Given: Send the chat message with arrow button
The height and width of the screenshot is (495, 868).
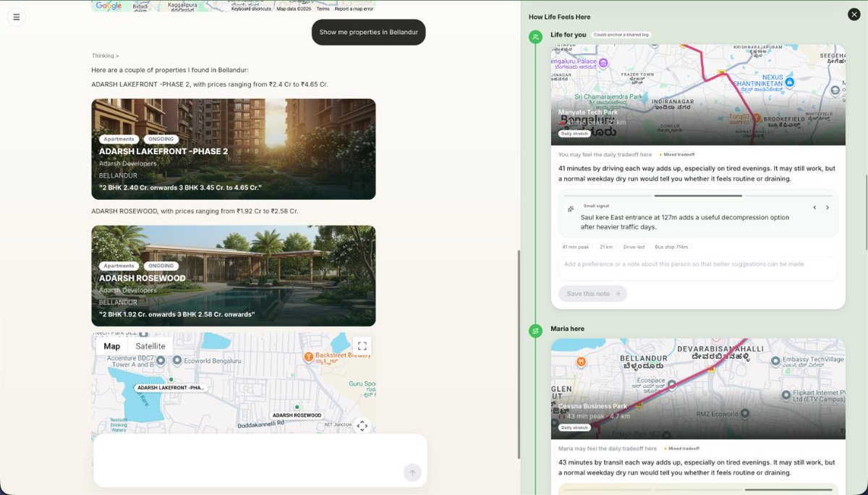Looking at the screenshot, I should (412, 473).
